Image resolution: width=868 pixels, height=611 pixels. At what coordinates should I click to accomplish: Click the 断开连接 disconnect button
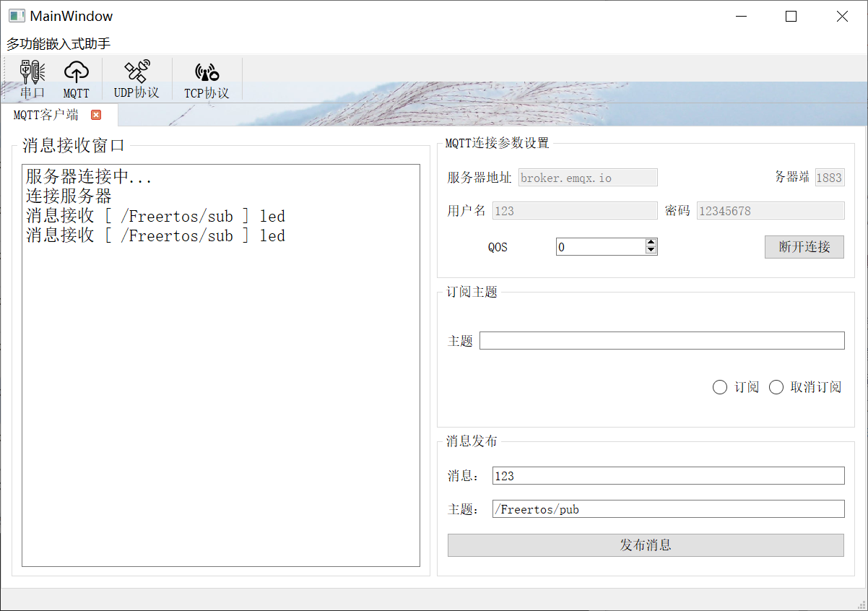click(804, 246)
